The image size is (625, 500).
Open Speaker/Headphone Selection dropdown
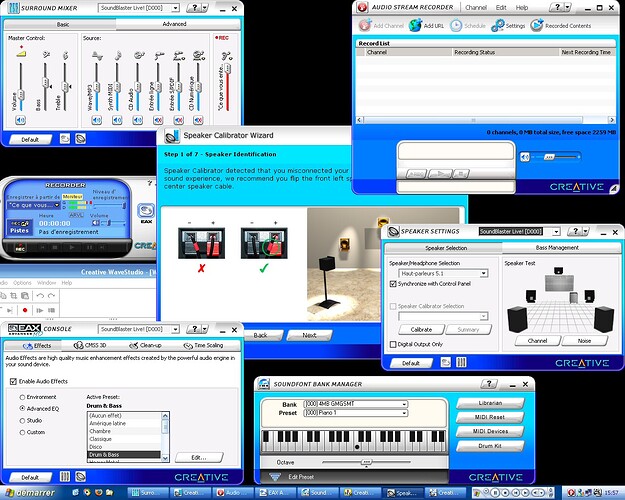483,273
